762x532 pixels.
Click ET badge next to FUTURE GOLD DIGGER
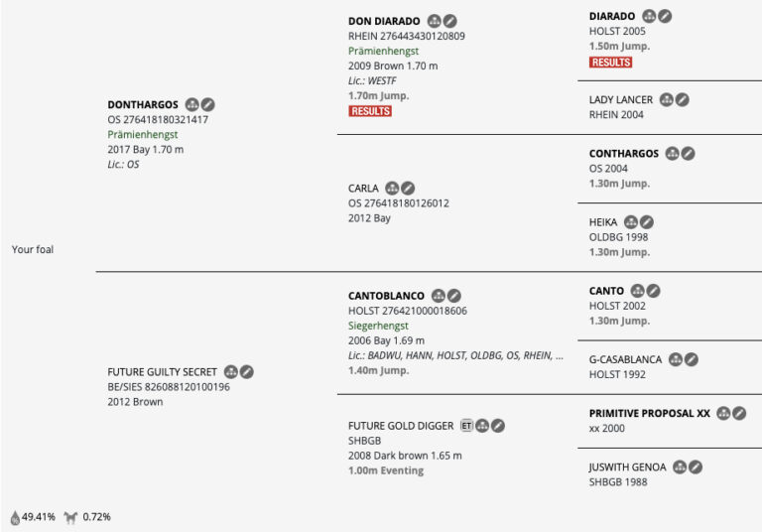pyautogui.click(x=465, y=426)
